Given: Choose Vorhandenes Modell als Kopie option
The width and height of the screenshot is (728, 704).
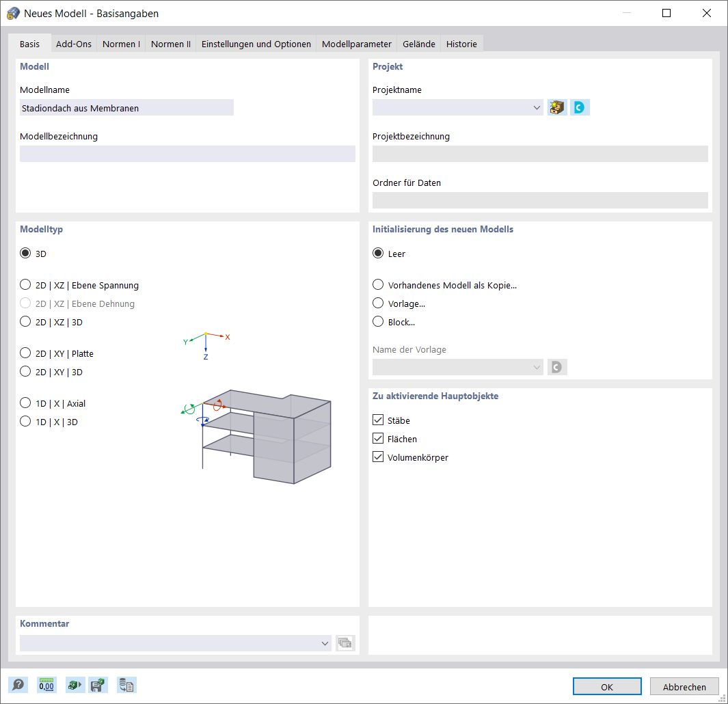Looking at the screenshot, I should pyautogui.click(x=379, y=284).
